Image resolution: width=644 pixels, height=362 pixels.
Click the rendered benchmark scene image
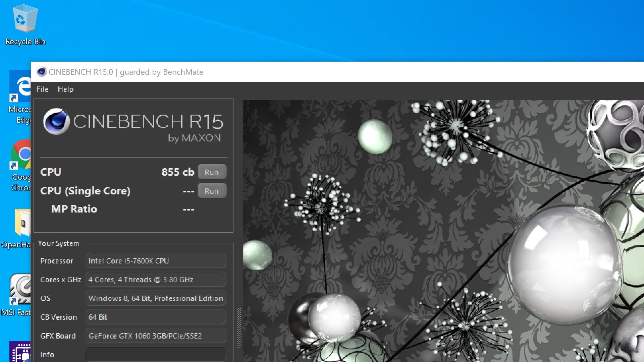pyautogui.click(x=443, y=231)
